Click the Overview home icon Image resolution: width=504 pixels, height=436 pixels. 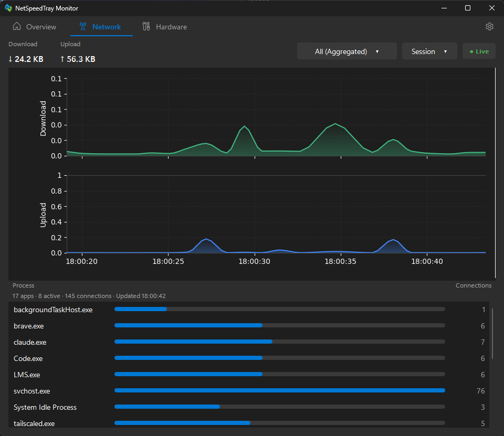(17, 26)
